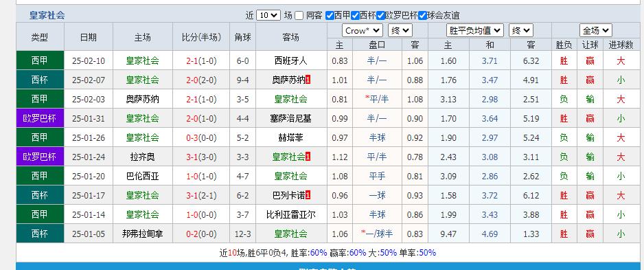This screenshot has height=270, width=644.
Task: Click the 奥萨苏纳 away team on 25-02-07
Action: tap(289, 80)
